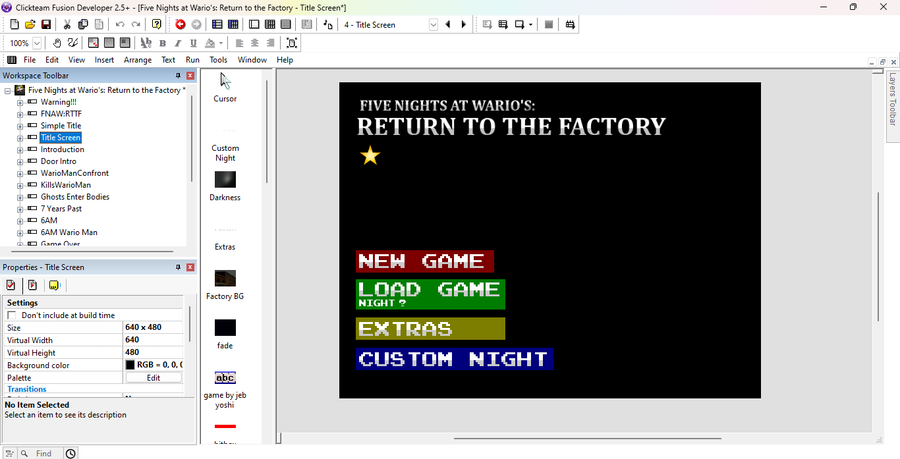Open the Tools menu

[218, 60]
